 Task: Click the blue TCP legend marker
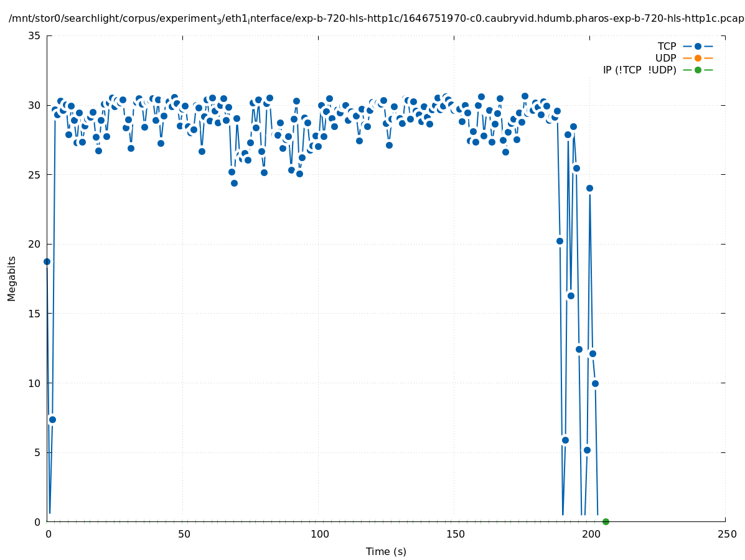tap(698, 46)
